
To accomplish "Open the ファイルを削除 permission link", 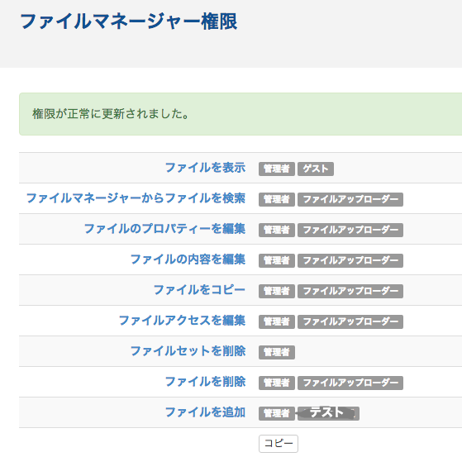I will (x=205, y=382).
